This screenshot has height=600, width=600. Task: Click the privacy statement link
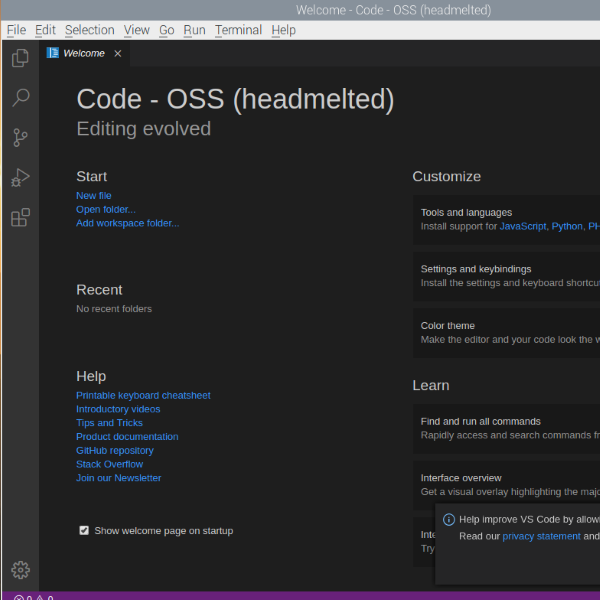coord(541,536)
